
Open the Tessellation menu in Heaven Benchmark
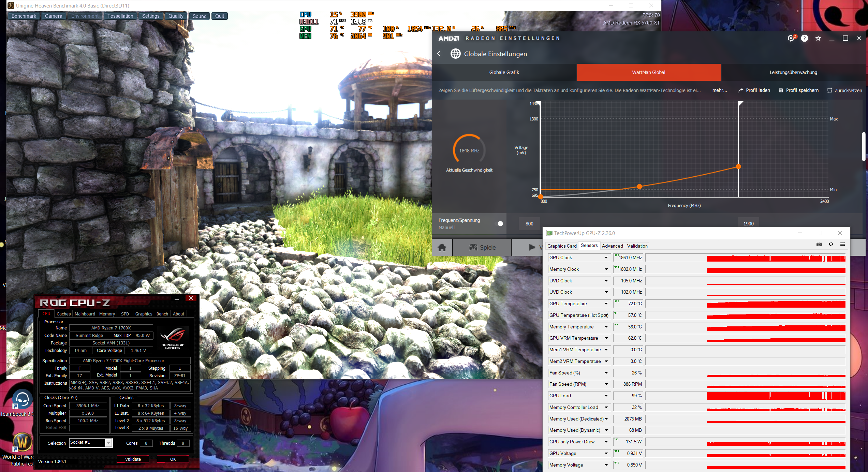120,16
